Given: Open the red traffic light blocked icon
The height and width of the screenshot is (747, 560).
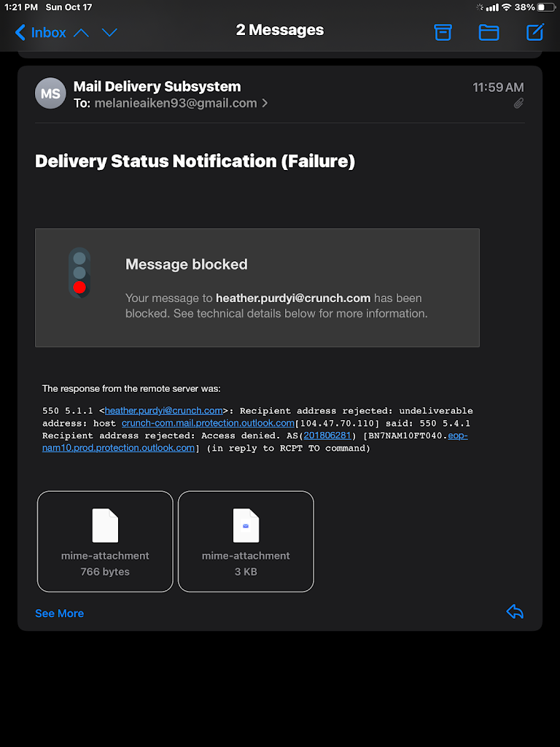Looking at the screenshot, I should click(79, 273).
